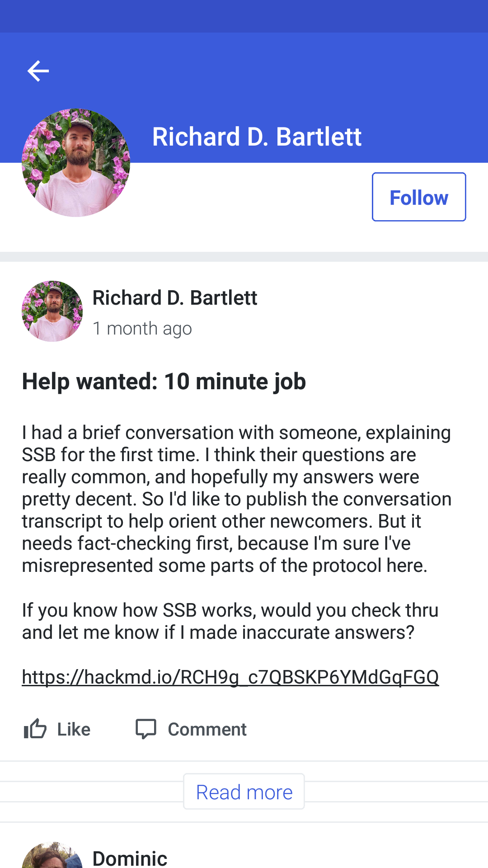Tap the Richard D. Bartlett post author name
Image resolution: width=488 pixels, height=868 pixels.
coord(175,298)
